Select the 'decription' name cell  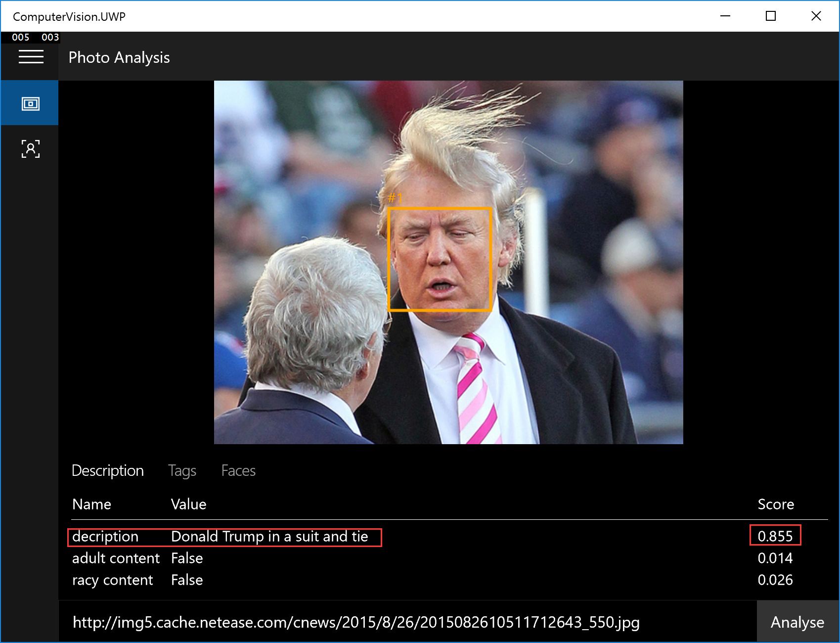coord(105,536)
